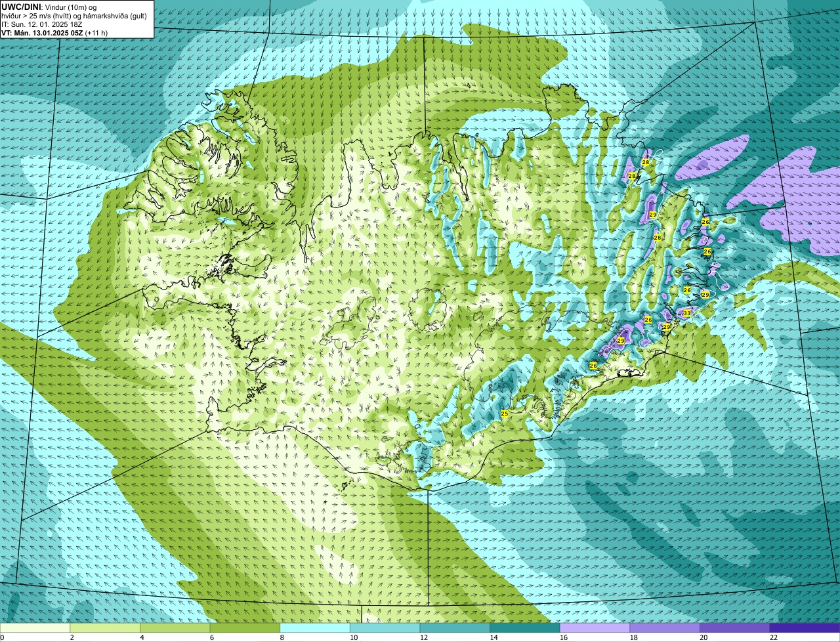Click legend scale number '22'
840x642 pixels.
[x=774, y=637]
